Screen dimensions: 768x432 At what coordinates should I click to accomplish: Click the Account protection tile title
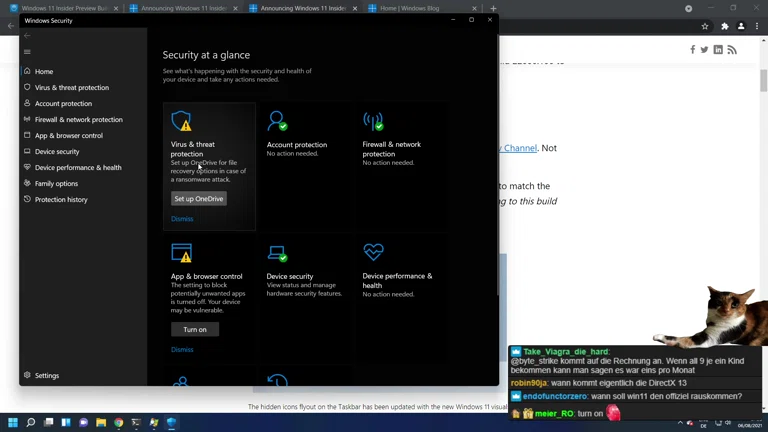pos(297,144)
